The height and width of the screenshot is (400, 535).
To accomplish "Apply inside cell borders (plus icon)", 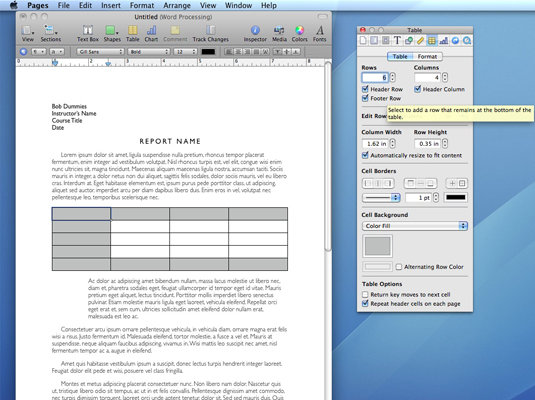I will 452,183.
